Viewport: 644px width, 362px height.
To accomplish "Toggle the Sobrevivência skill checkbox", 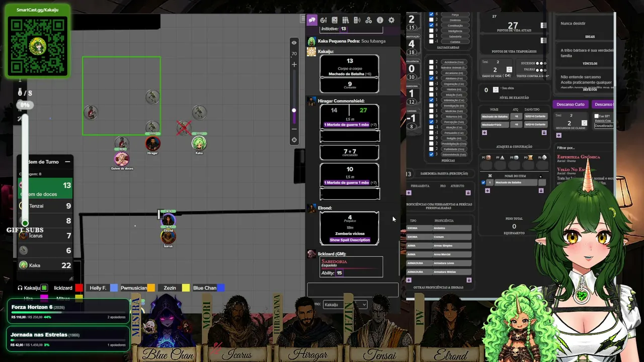I will (x=431, y=154).
